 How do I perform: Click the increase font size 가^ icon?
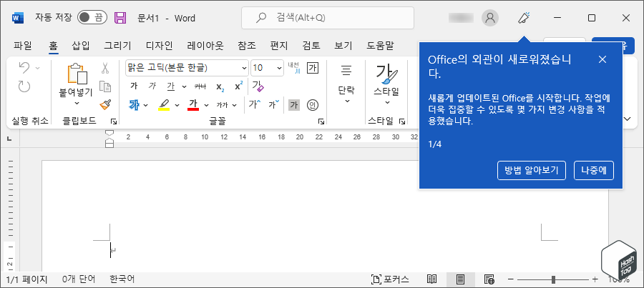[254, 105]
